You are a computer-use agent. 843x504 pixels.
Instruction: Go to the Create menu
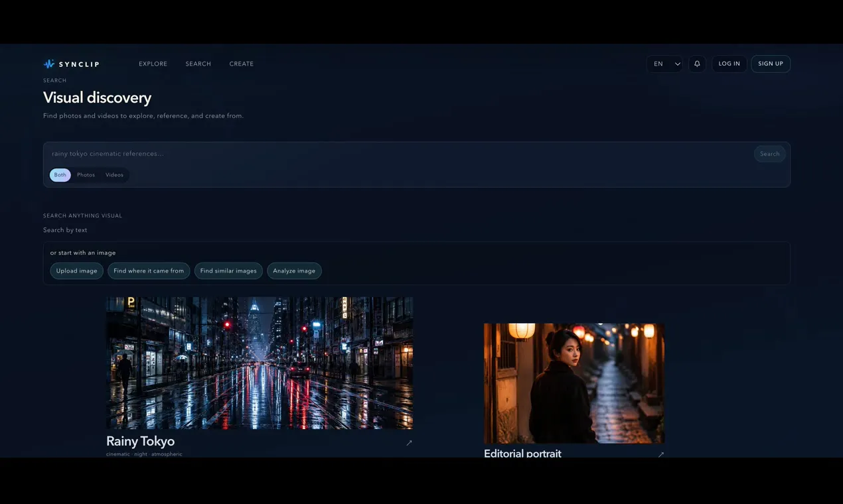242,64
